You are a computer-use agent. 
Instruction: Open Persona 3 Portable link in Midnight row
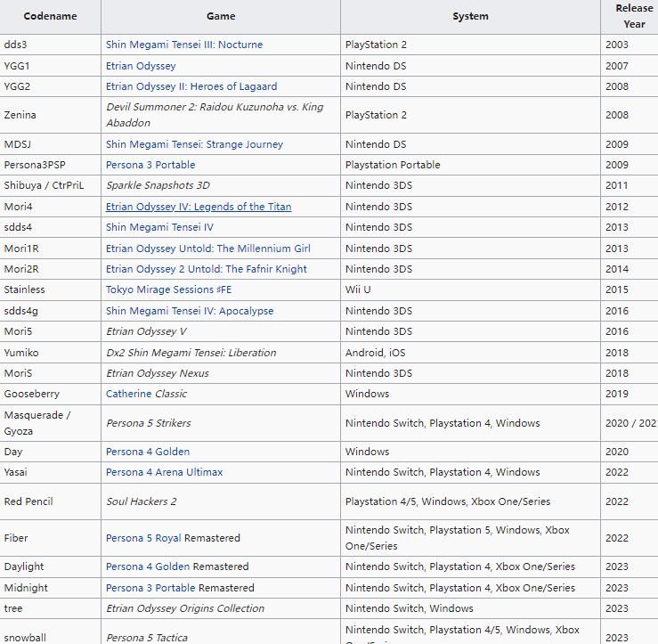[x=150, y=588]
